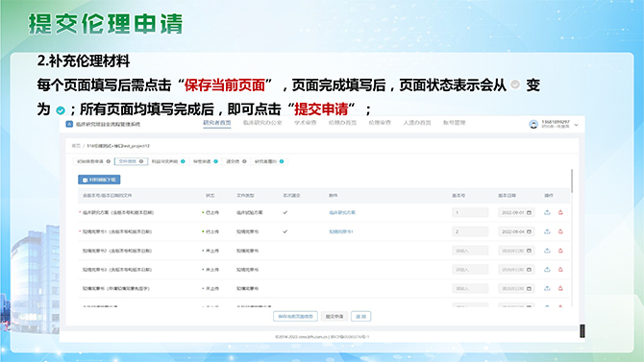Click the 文件类型 column header
Viewport: 644px width, 362px height.
tap(245, 196)
